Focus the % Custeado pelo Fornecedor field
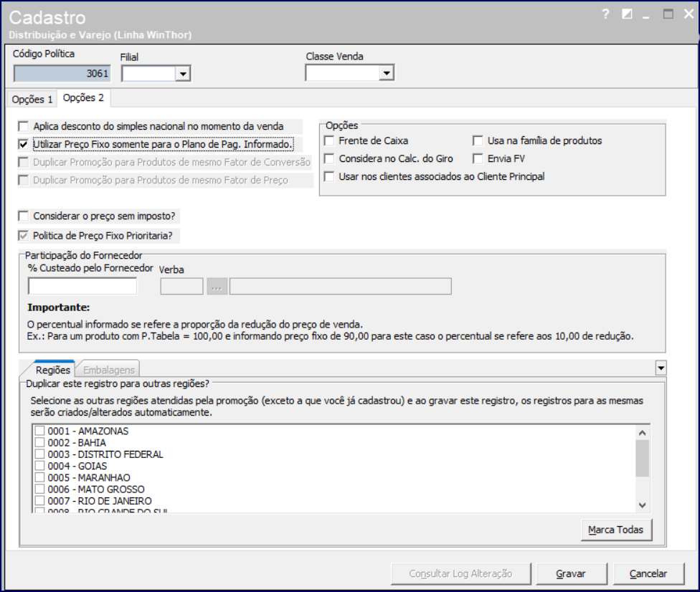The image size is (700, 592). point(82,286)
